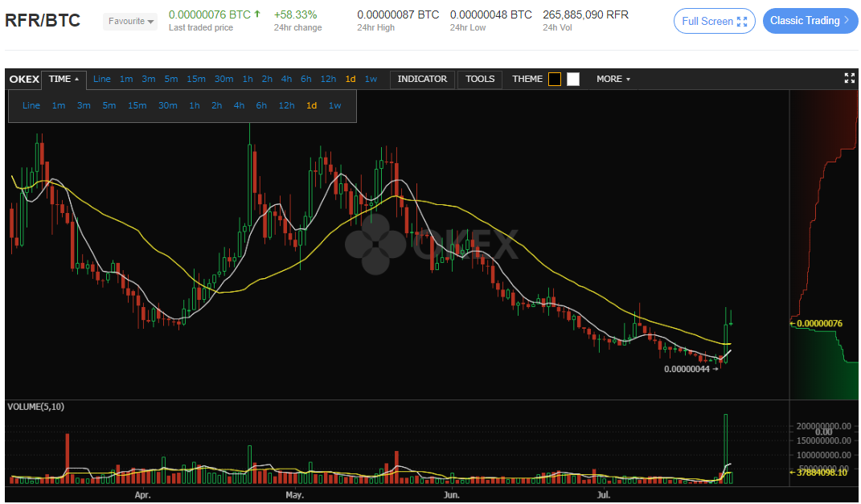Open the INDICATOR menu
Image resolution: width=861 pixels, height=504 pixels.
tap(422, 79)
